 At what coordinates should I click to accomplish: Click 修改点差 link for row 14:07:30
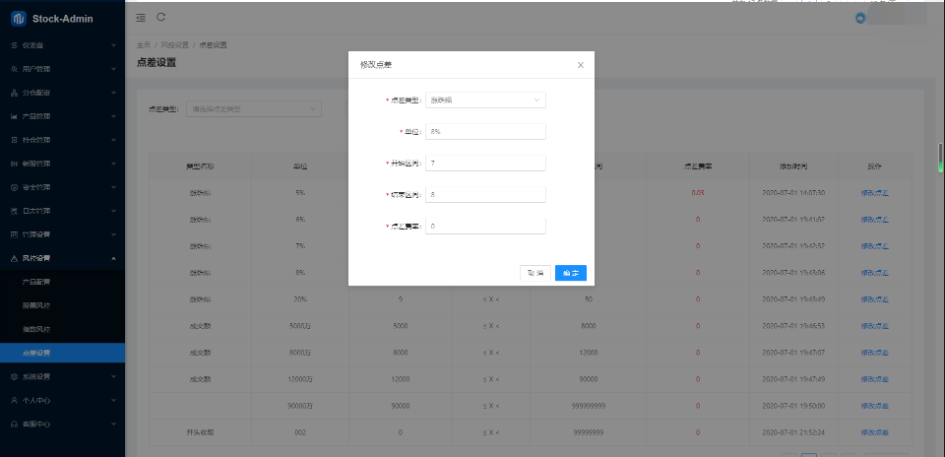point(874,193)
